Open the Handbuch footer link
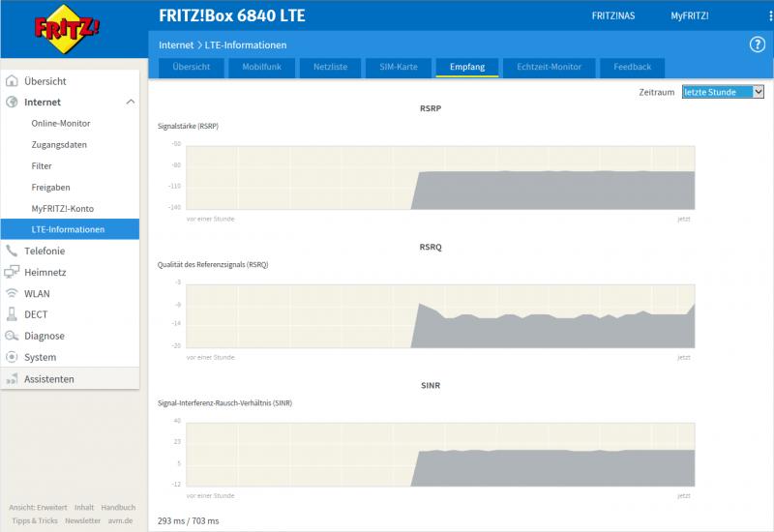This screenshot has height=532, width=774. [118, 507]
